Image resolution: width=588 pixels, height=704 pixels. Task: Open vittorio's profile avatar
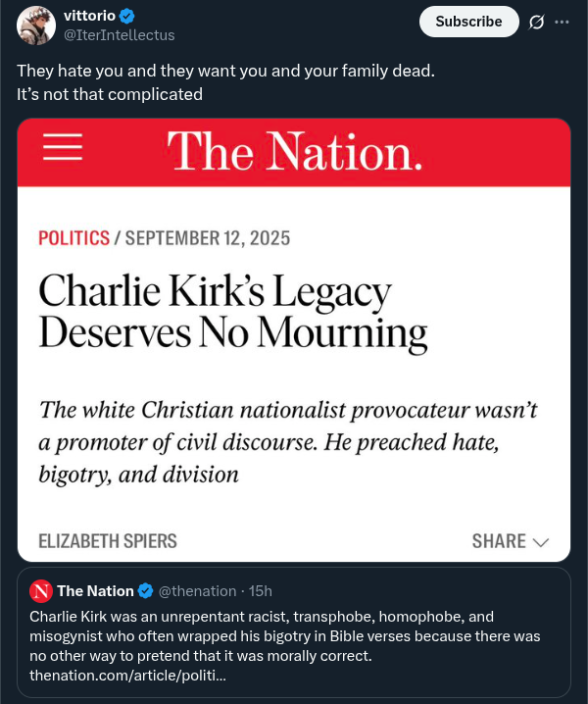coord(36,25)
